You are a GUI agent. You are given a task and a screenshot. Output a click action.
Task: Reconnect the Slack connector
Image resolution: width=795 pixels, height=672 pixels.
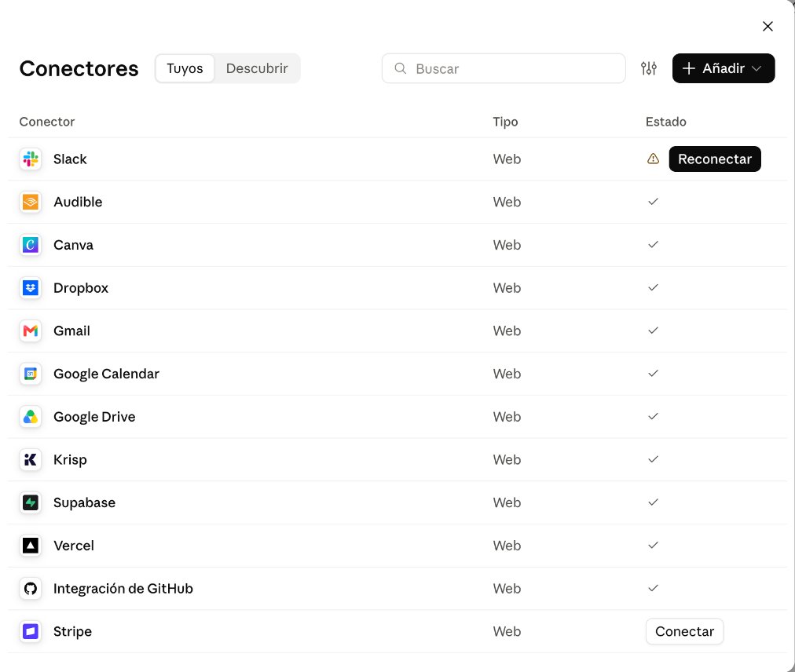[715, 159]
